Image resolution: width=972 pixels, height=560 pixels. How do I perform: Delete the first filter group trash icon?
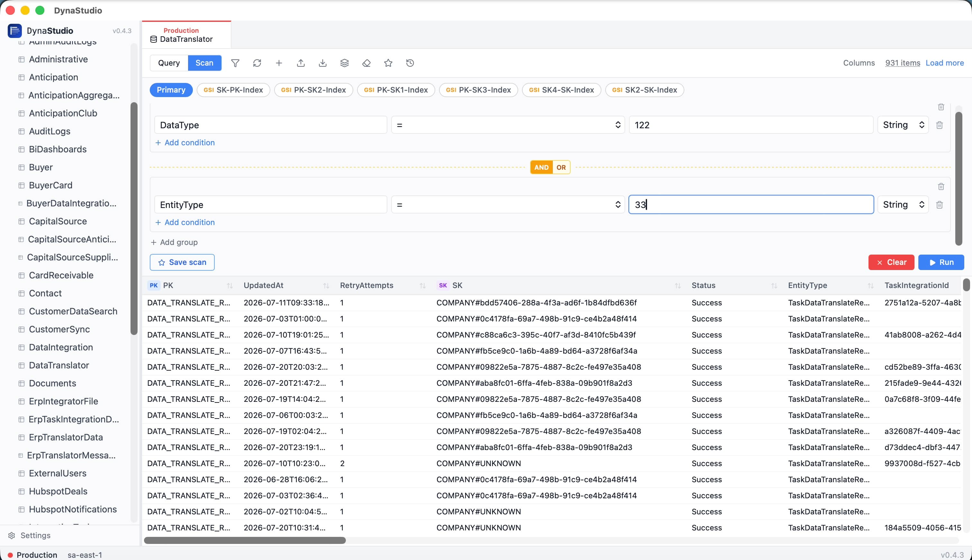pyautogui.click(x=941, y=106)
